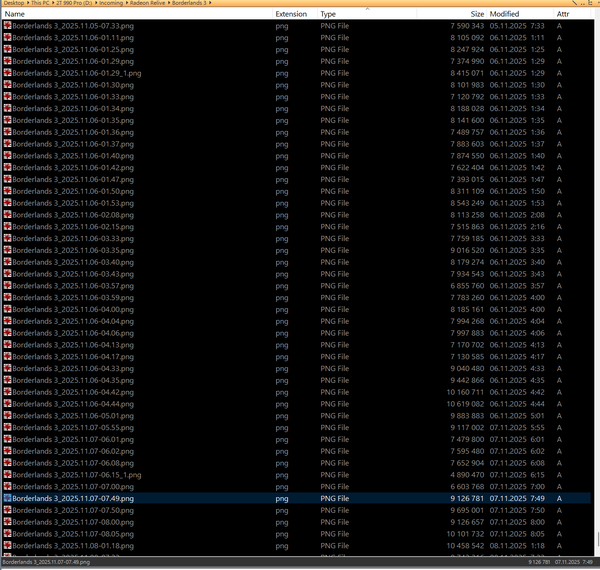
Task: Click the file icon of Borderlands 3_2025.11.06-01.36.png
Action: pyautogui.click(x=7, y=132)
